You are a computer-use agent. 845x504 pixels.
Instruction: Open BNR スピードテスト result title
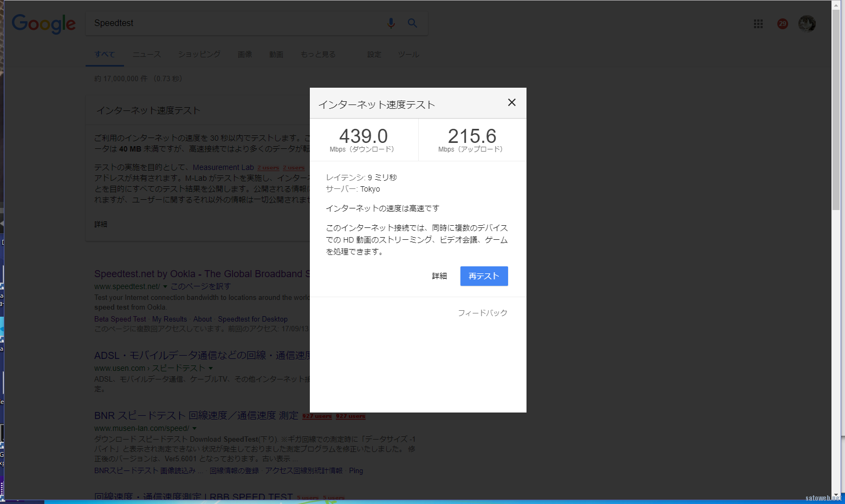click(x=196, y=416)
